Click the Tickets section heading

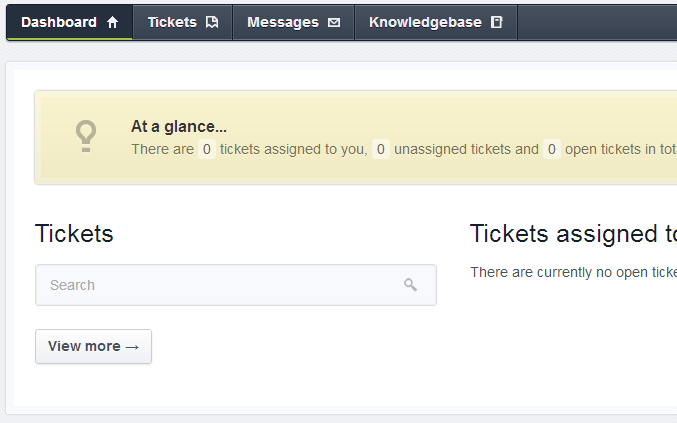(74, 234)
